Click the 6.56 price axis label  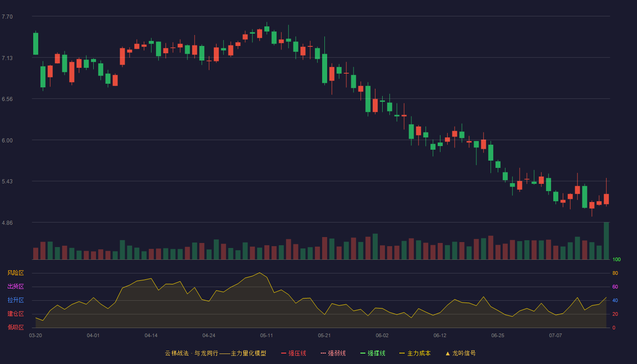(7, 99)
